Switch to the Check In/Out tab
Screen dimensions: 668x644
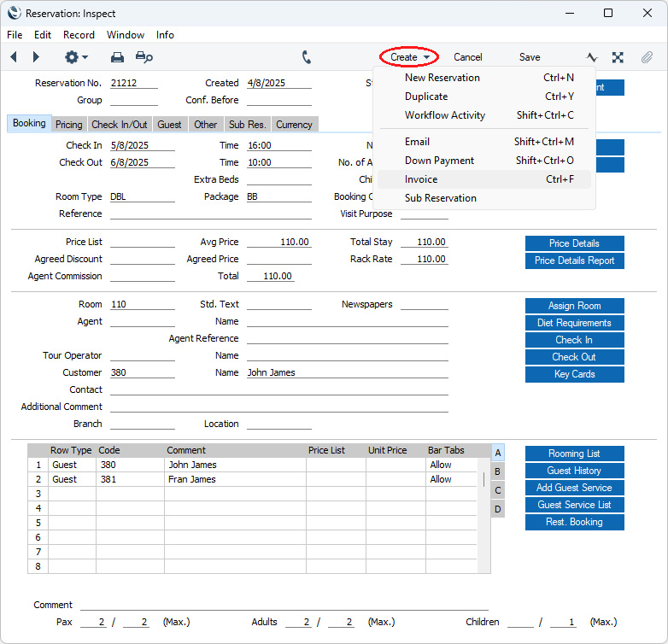120,125
